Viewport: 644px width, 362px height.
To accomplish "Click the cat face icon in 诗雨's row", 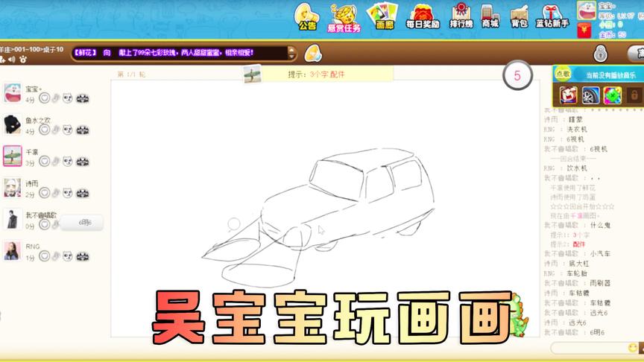I will 68,193.
